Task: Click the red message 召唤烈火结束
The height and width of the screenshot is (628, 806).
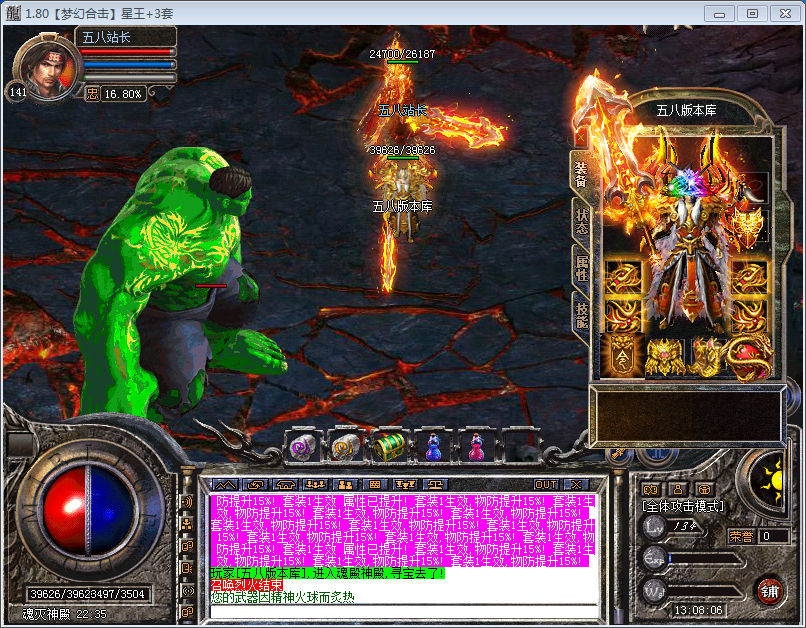Action: pos(247,585)
